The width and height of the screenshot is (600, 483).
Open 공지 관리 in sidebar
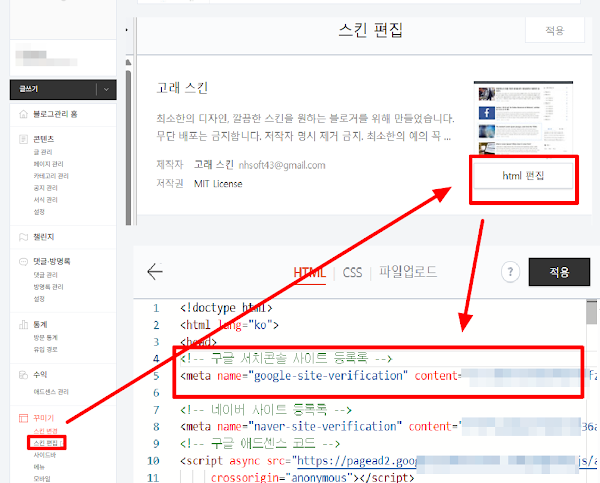click(45, 188)
